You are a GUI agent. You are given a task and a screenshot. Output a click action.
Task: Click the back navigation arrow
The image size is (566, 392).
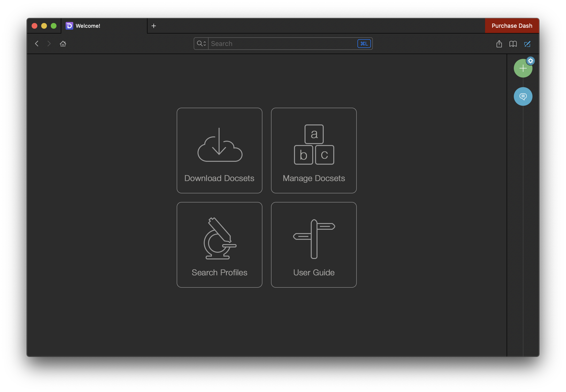click(x=37, y=44)
